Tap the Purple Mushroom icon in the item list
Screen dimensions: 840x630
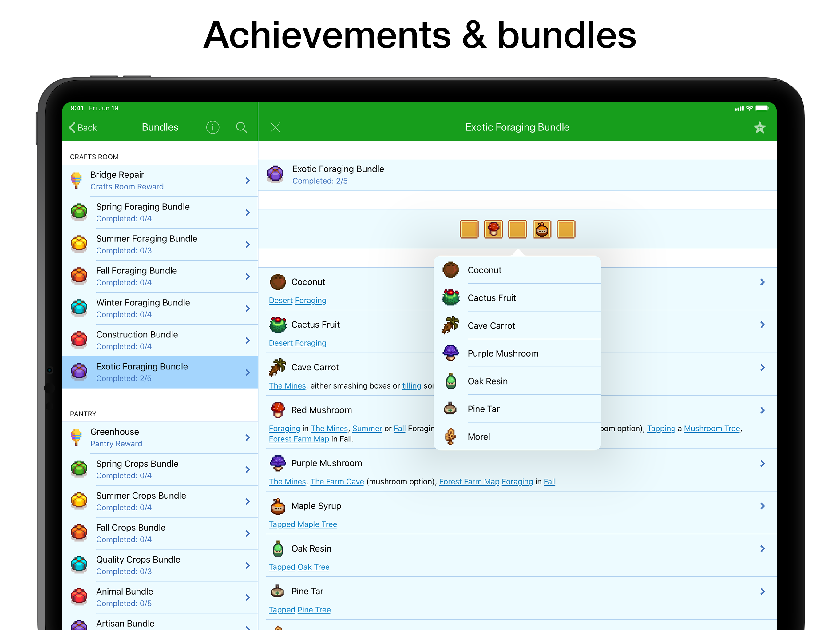pos(278,463)
